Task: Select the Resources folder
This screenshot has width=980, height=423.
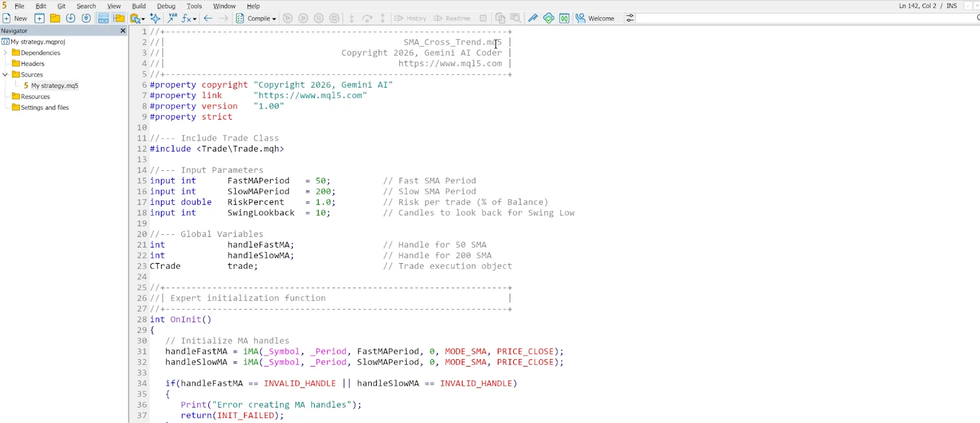Action: [x=35, y=97]
